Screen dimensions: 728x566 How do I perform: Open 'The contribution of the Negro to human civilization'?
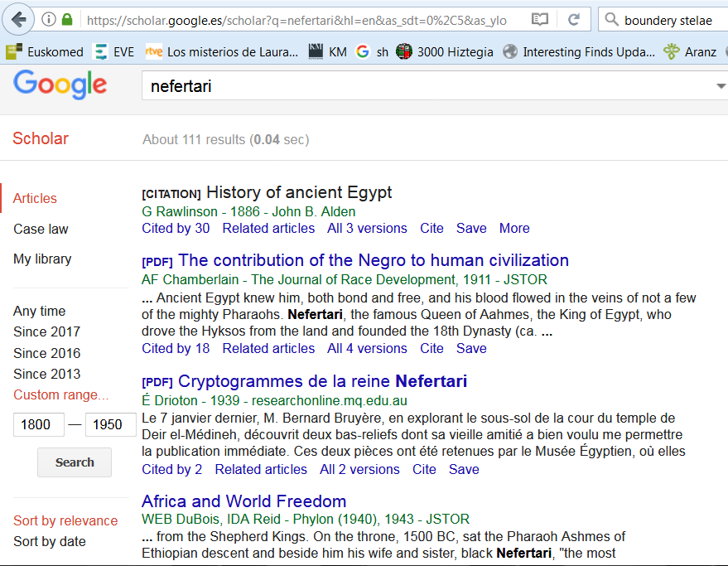pos(374,260)
